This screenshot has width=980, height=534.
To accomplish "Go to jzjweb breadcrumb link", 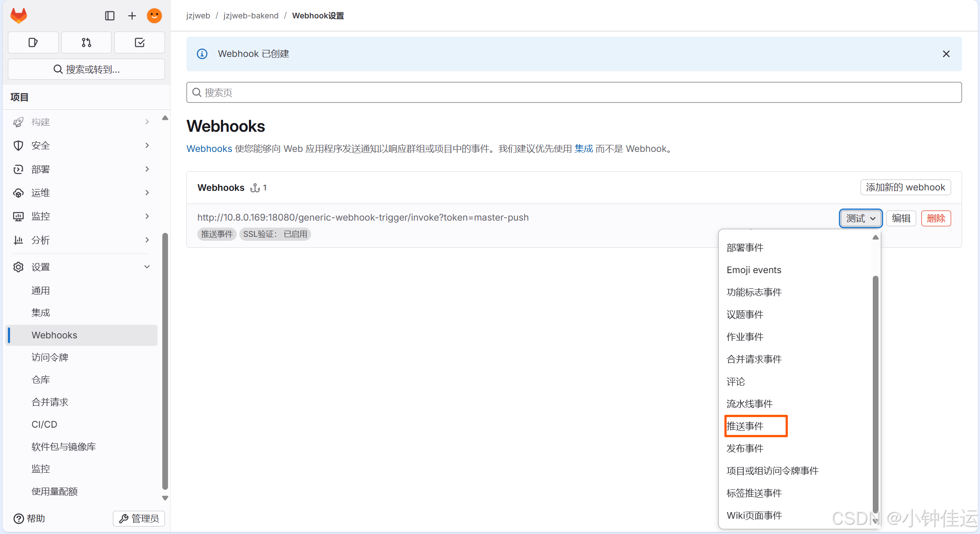I will [x=198, y=16].
